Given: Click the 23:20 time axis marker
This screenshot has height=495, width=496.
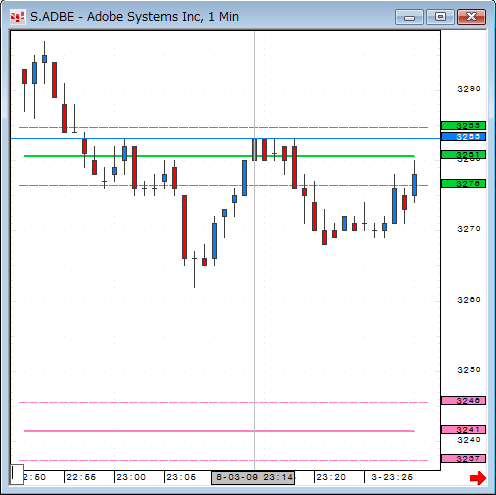Looking at the screenshot, I should click(x=331, y=477).
